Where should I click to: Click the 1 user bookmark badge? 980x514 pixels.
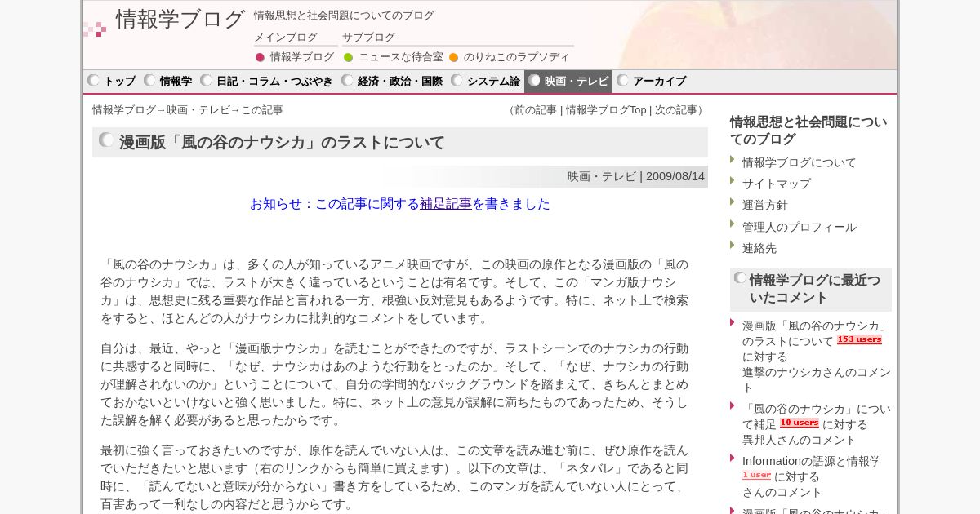tap(756, 476)
